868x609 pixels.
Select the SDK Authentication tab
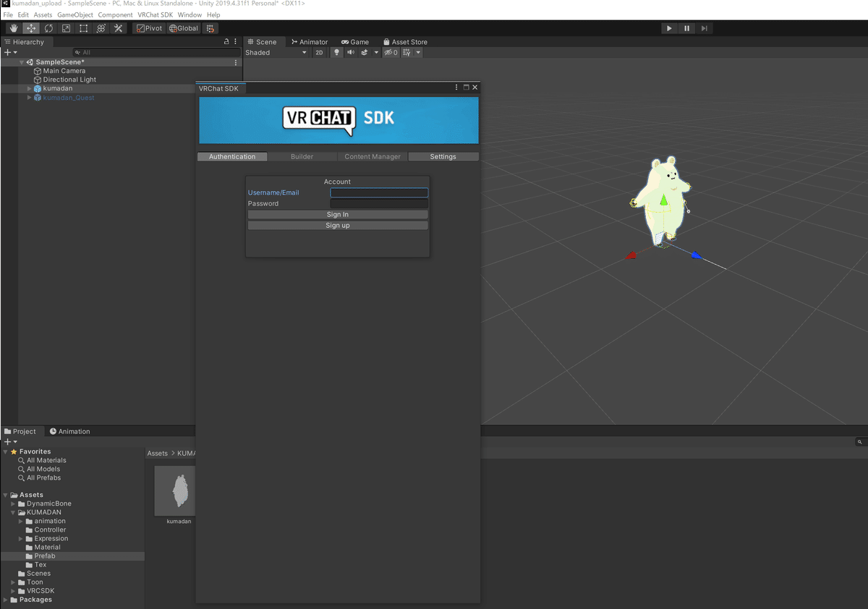pyautogui.click(x=232, y=156)
